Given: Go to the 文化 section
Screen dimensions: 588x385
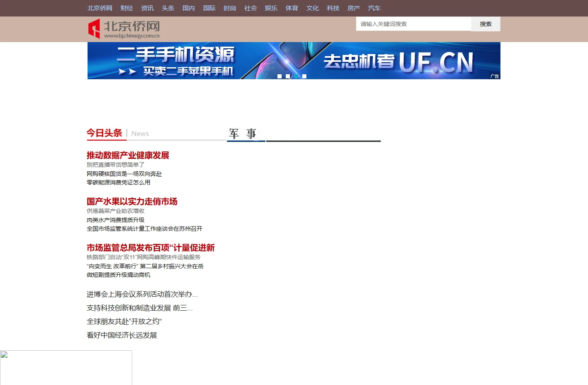Looking at the screenshot, I should [312, 8].
